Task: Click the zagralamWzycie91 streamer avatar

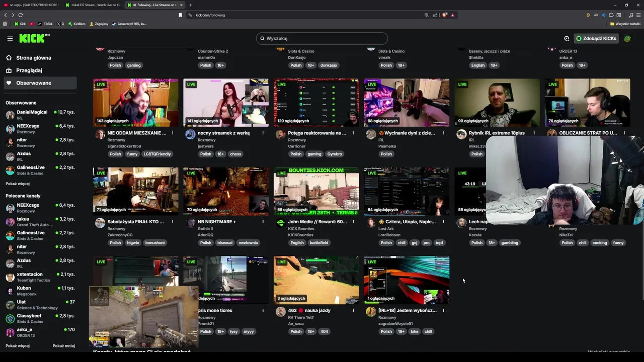Action: click(x=371, y=312)
